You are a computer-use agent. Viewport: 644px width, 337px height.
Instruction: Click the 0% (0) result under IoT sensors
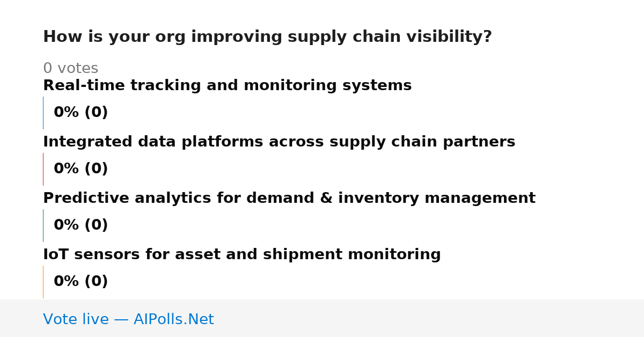tap(81, 282)
